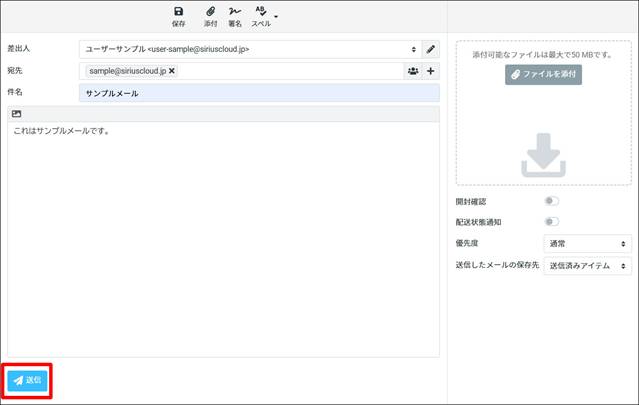Click the subject (件名) input field

click(x=258, y=93)
